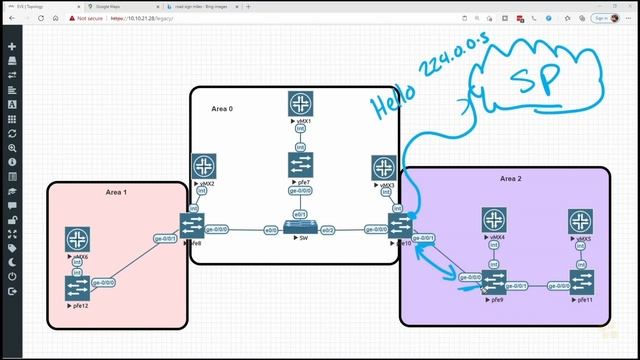Screen dimensions: 640x360
Task: Open a new browser tab
Action: click(248, 7)
